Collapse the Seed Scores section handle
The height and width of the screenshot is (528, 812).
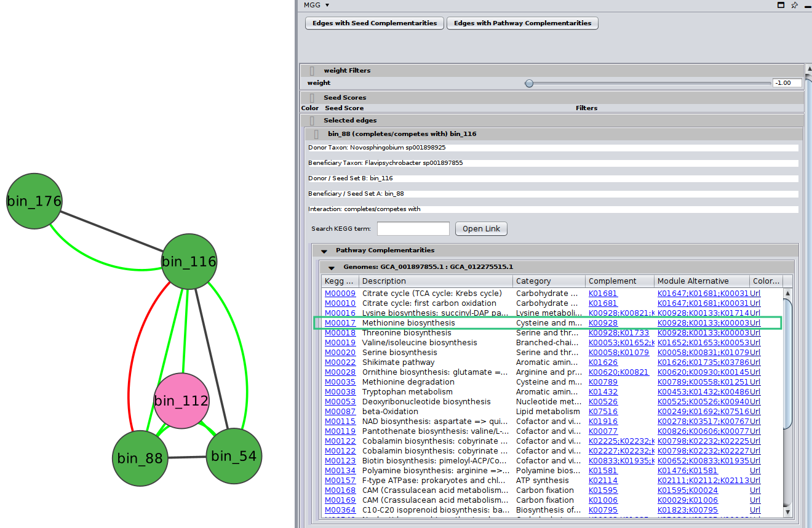click(312, 98)
